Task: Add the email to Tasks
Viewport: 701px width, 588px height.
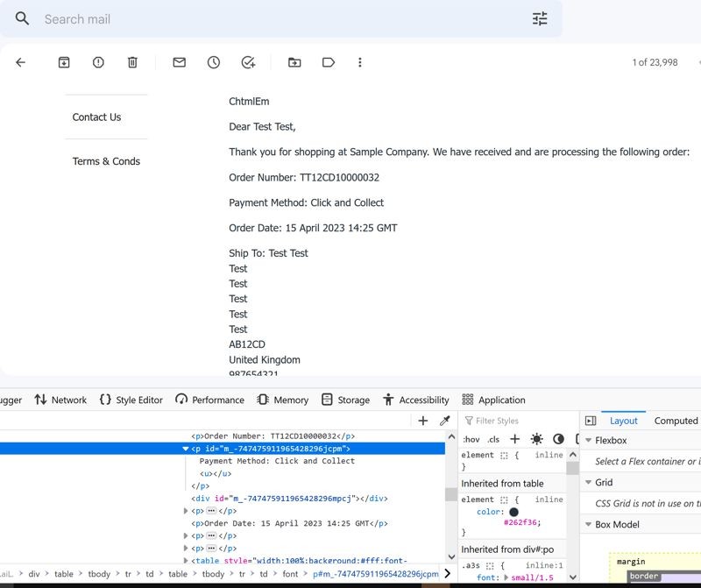Action: click(248, 62)
